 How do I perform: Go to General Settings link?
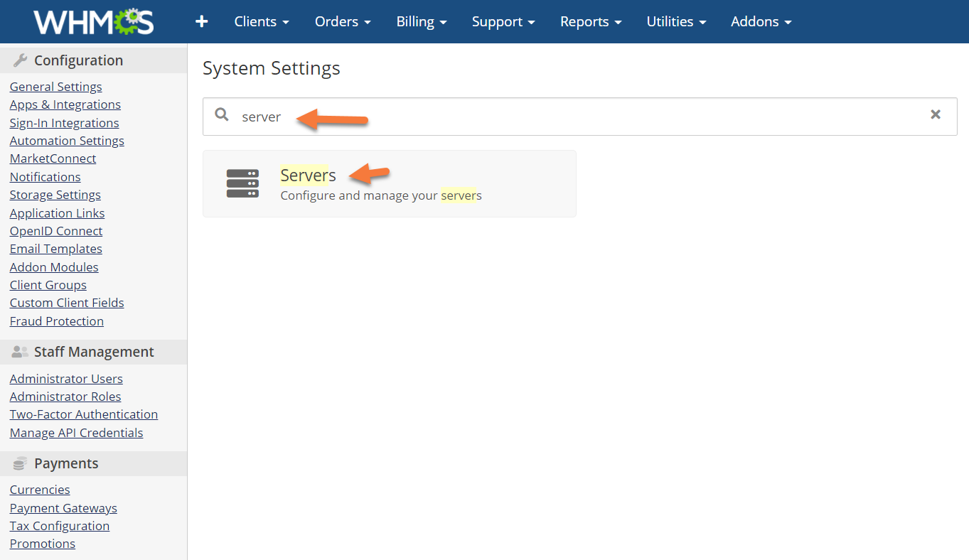(55, 87)
